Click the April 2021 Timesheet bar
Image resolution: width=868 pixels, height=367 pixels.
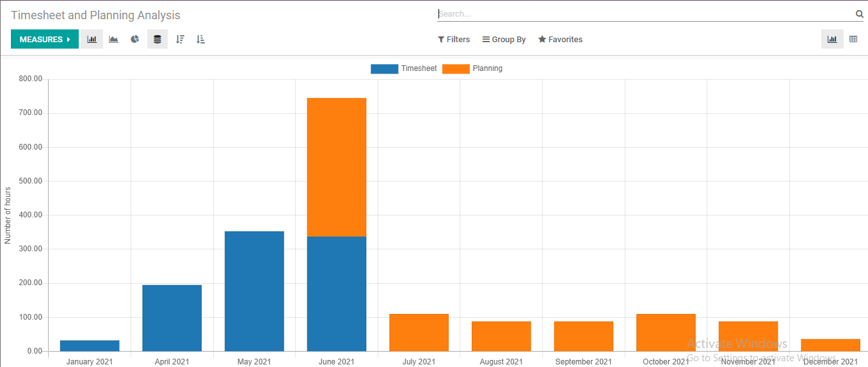pos(172,318)
